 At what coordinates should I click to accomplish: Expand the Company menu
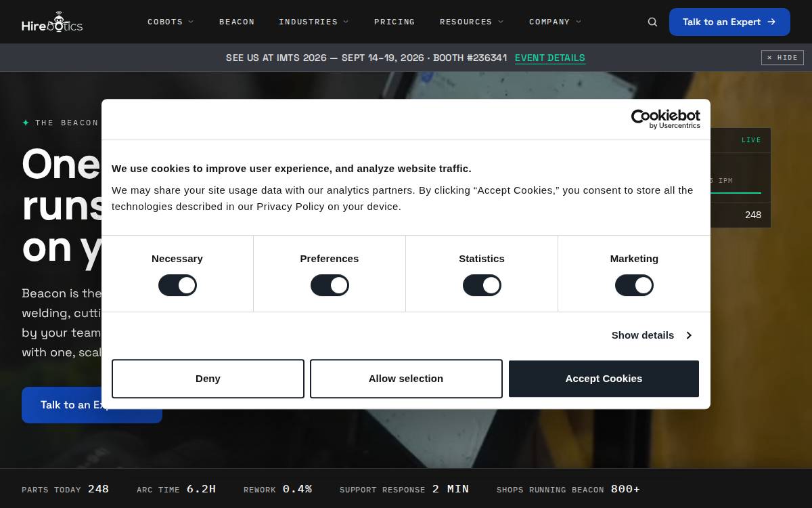click(x=555, y=22)
